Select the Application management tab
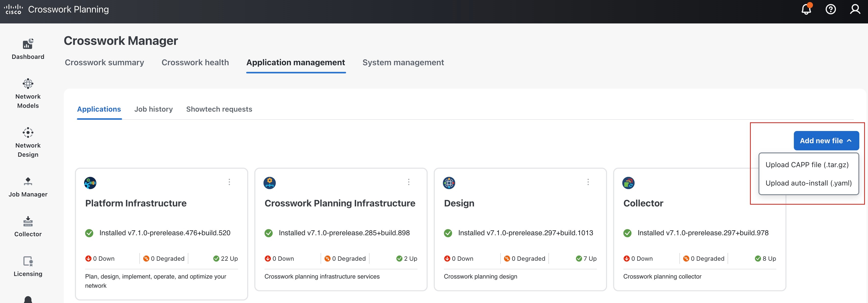868x303 pixels. pyautogui.click(x=296, y=63)
